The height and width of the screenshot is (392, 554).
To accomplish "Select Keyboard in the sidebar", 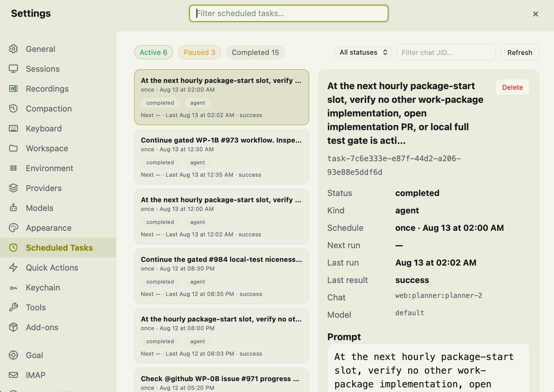I will (x=58, y=128).
